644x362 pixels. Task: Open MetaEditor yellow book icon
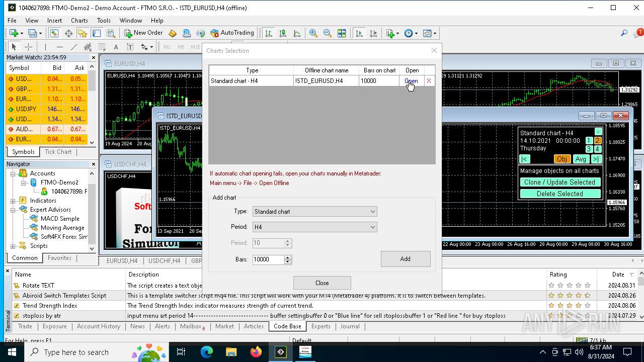click(173, 33)
